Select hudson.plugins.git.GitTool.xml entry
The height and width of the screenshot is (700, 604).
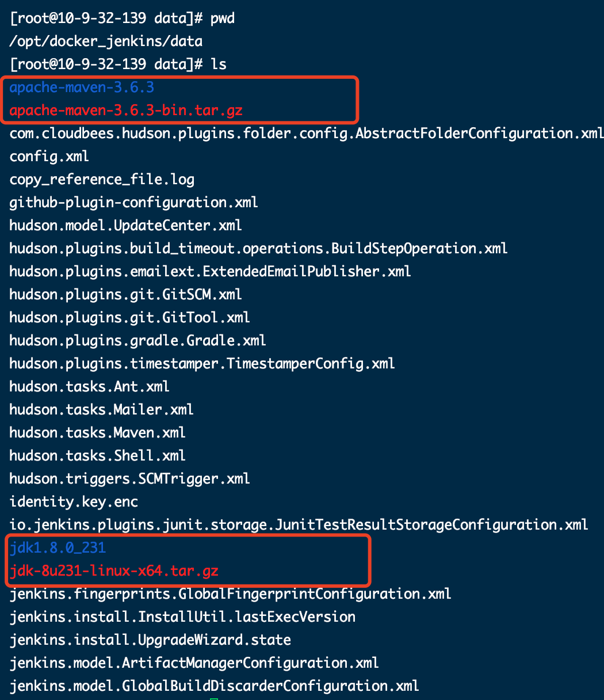(x=129, y=318)
